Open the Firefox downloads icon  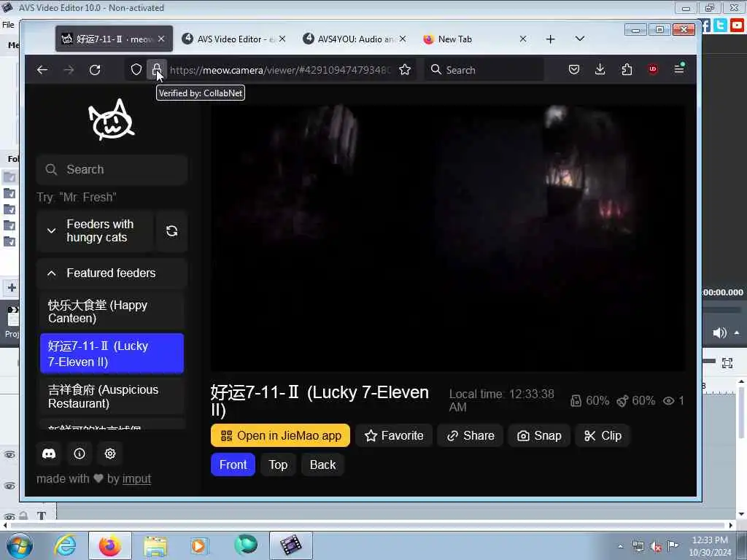coord(600,69)
